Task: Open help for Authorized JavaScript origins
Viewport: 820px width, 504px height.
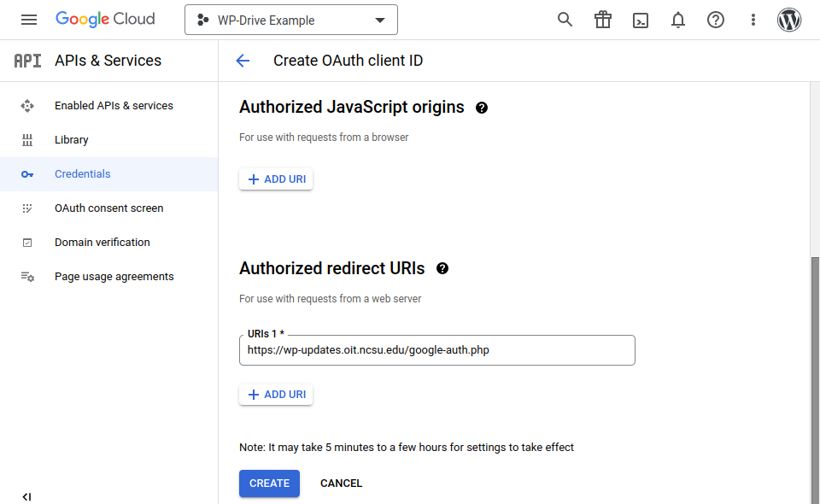Action: pyautogui.click(x=482, y=108)
